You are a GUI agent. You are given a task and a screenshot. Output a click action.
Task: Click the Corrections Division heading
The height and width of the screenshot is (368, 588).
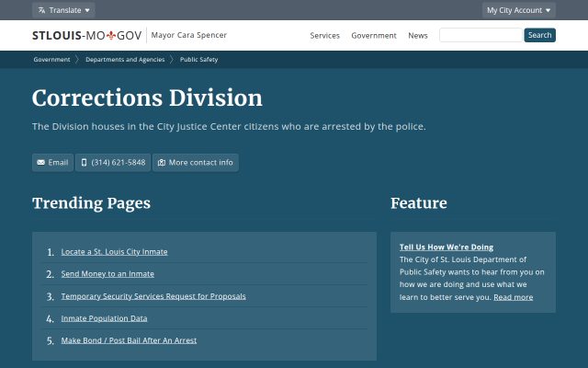click(147, 98)
